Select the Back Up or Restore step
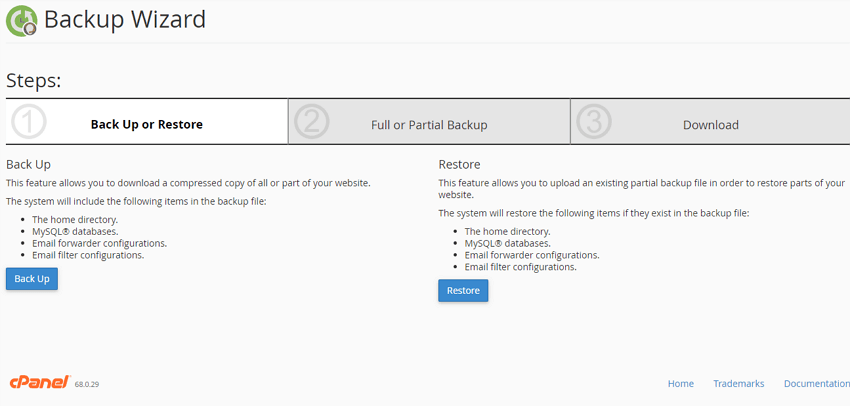 tap(147, 122)
